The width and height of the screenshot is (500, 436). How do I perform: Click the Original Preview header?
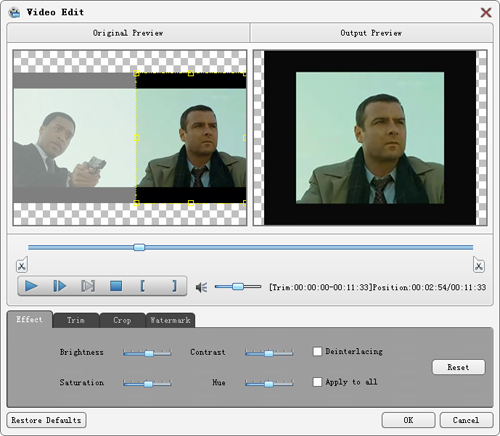point(128,33)
